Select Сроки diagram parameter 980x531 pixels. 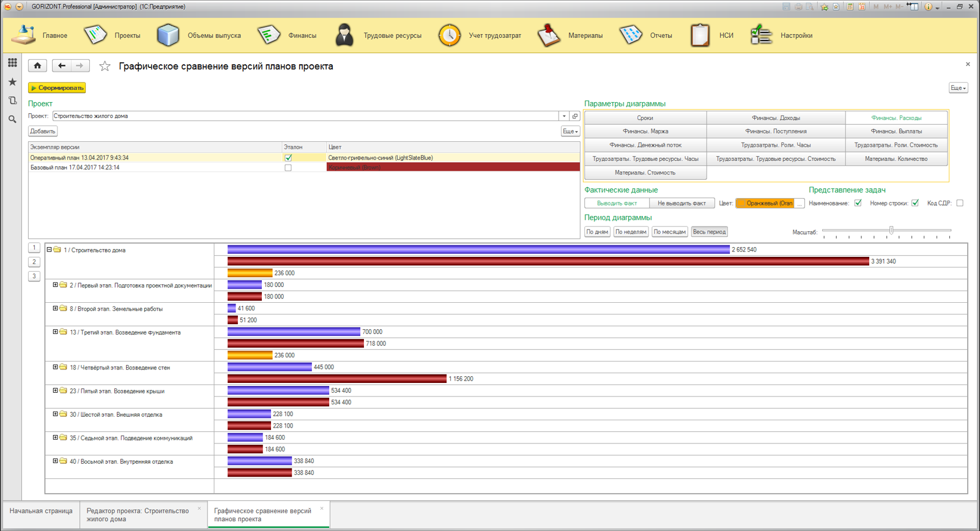click(645, 118)
